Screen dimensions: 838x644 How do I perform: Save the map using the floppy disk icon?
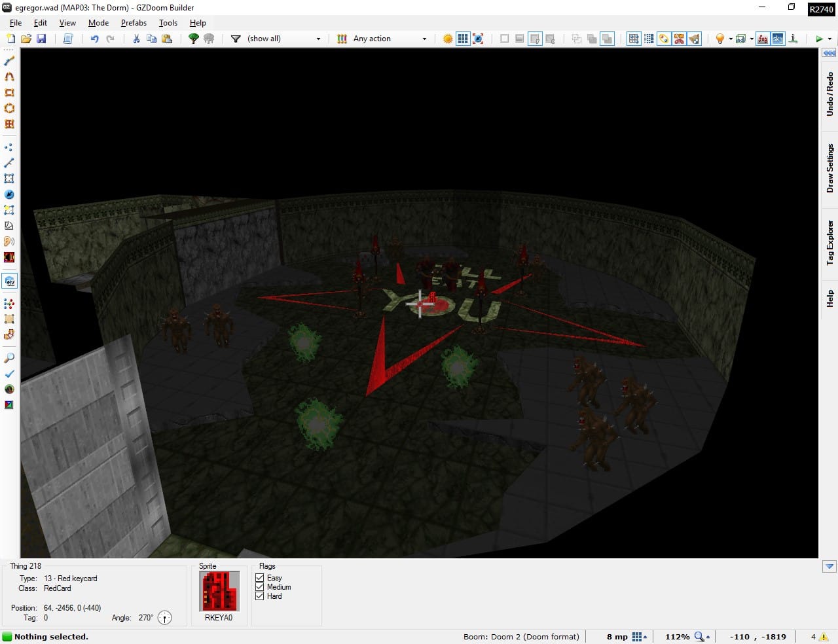(x=41, y=39)
